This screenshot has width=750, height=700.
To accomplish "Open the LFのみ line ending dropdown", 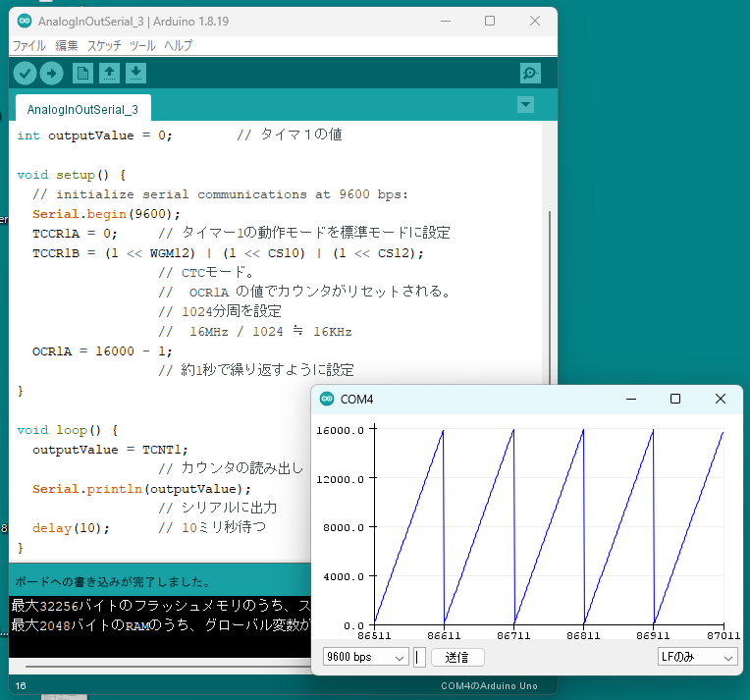I will point(697,657).
